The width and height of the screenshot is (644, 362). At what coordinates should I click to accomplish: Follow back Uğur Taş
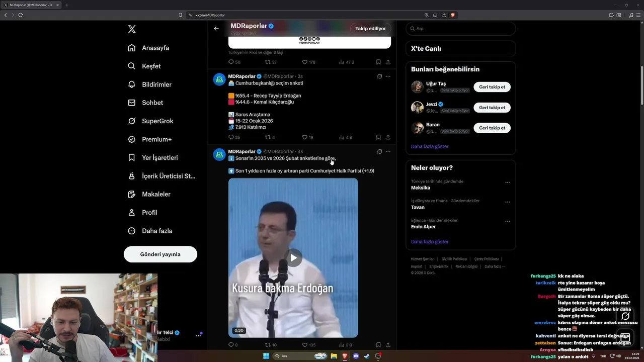(492, 87)
